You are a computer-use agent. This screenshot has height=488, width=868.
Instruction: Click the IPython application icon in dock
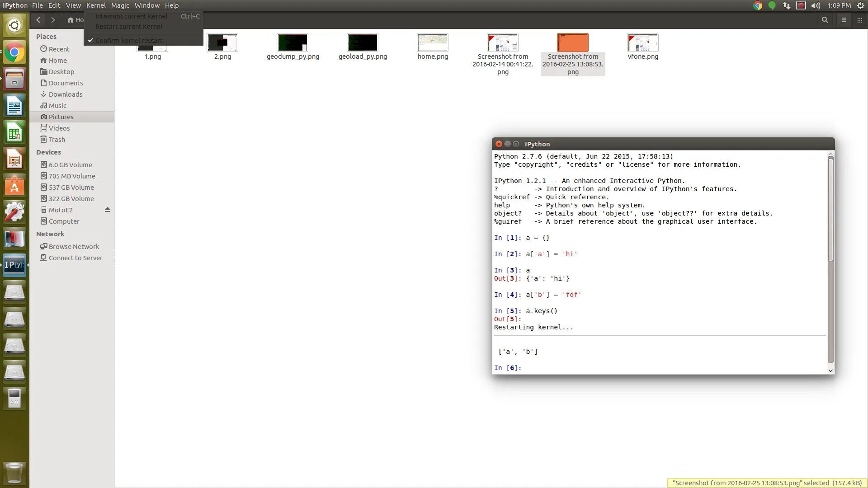tap(14, 264)
